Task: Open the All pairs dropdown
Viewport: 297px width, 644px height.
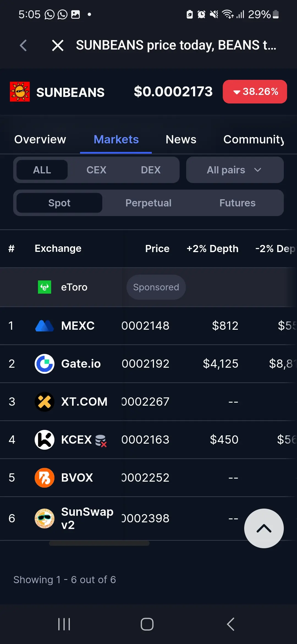Action: pyautogui.click(x=235, y=170)
